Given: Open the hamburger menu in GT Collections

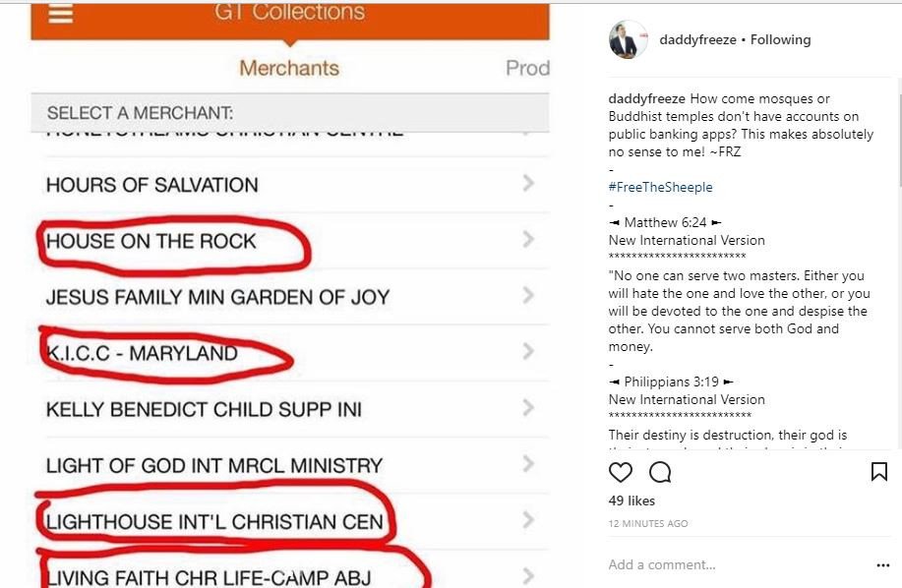Looking at the screenshot, I should (x=60, y=14).
